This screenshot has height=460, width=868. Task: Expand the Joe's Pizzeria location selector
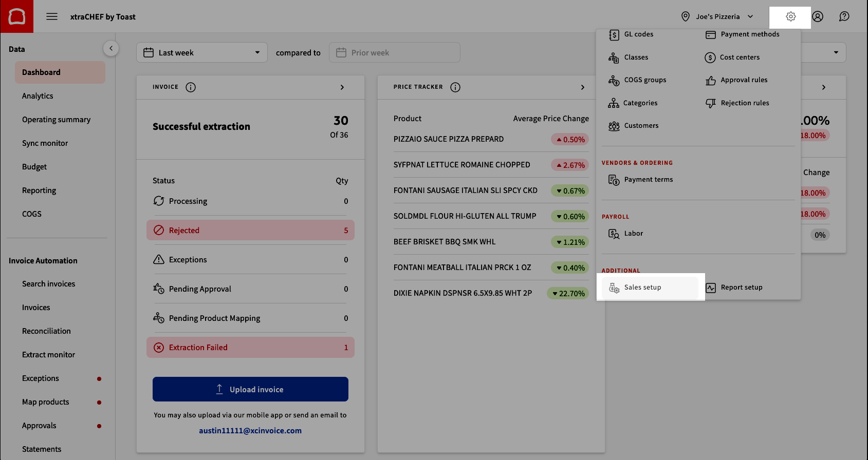(717, 17)
